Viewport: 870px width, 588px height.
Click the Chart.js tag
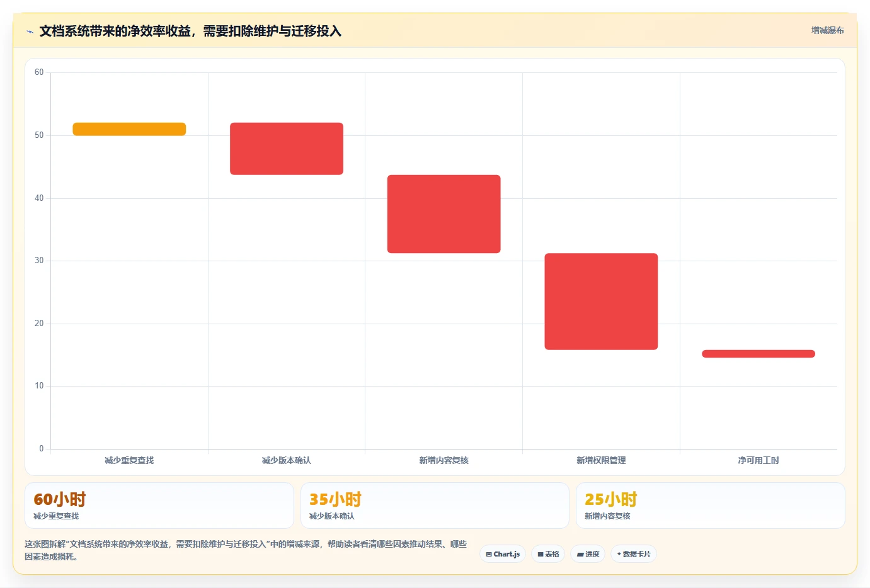pos(503,554)
